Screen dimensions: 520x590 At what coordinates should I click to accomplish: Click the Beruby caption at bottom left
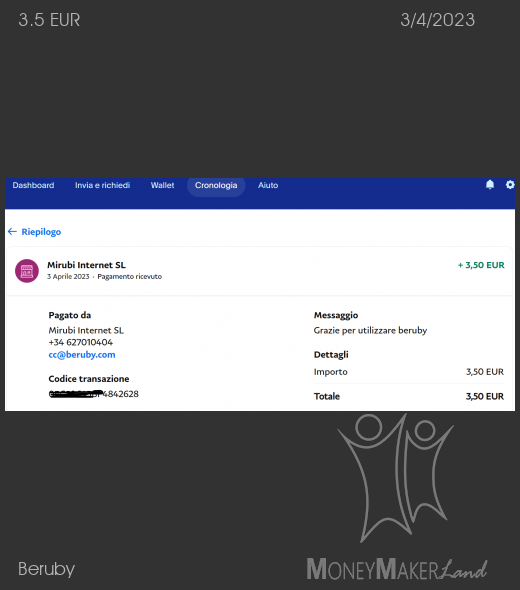[47, 569]
